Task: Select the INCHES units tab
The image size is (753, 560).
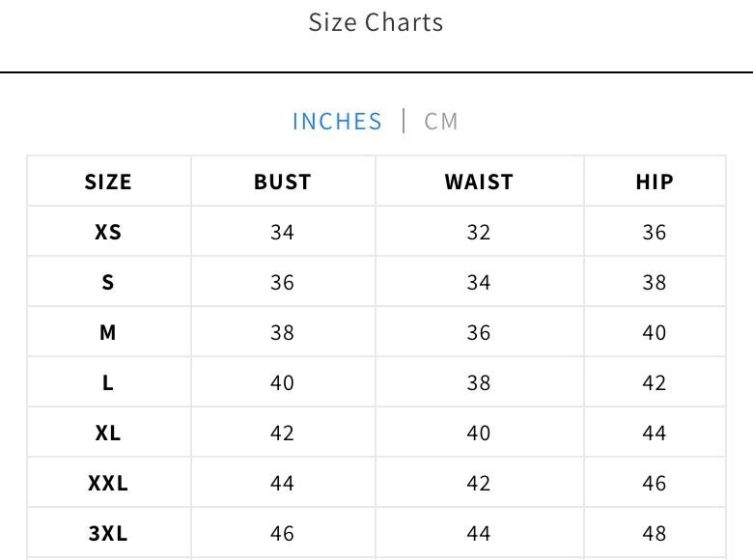Action: coord(337,122)
